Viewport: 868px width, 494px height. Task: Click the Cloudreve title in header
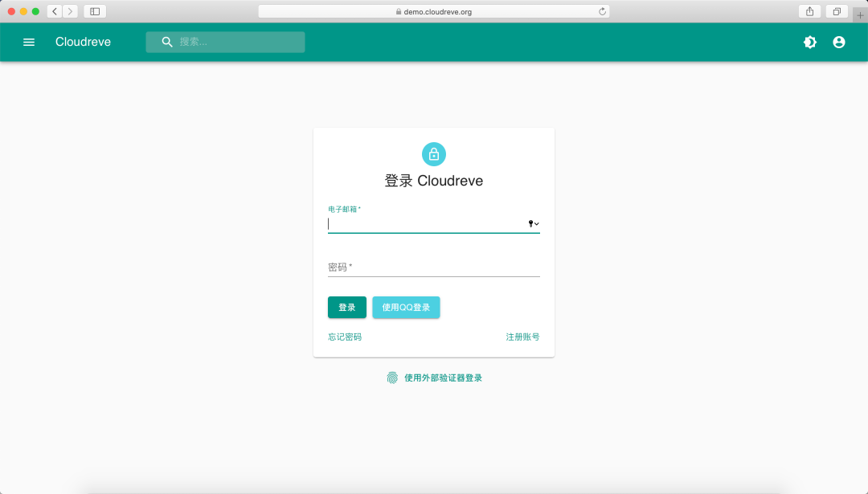click(83, 42)
